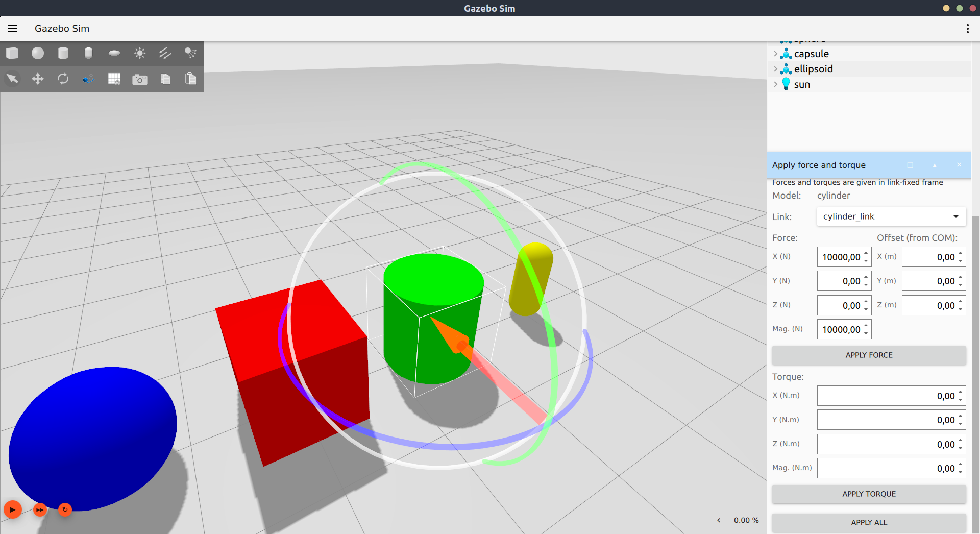This screenshot has height=534, width=980.
Task: Close the Apply force and torque panel
Action: pyautogui.click(x=959, y=165)
